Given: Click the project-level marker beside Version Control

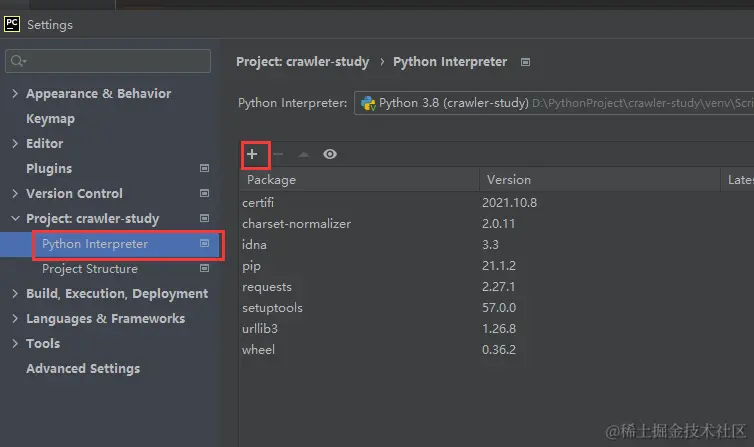Looking at the screenshot, I should [204, 193].
